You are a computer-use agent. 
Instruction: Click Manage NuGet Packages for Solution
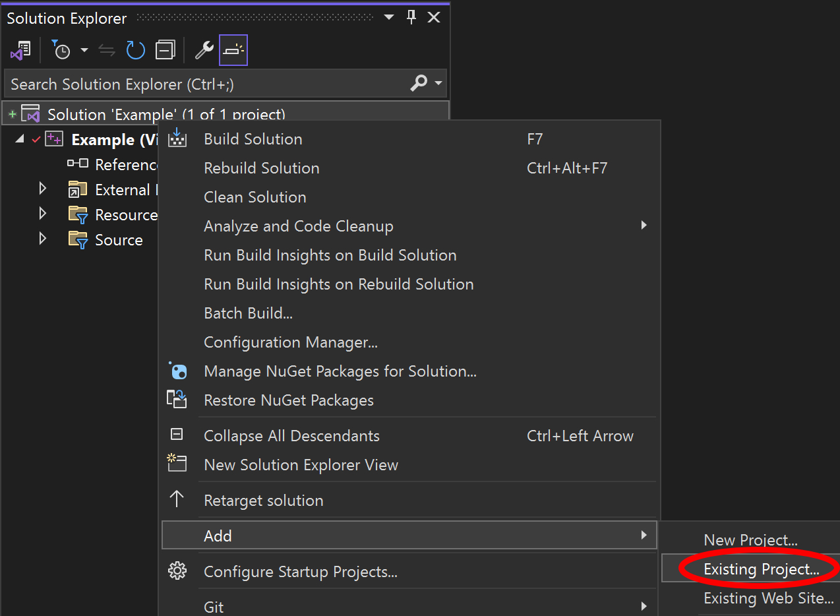[x=340, y=371]
